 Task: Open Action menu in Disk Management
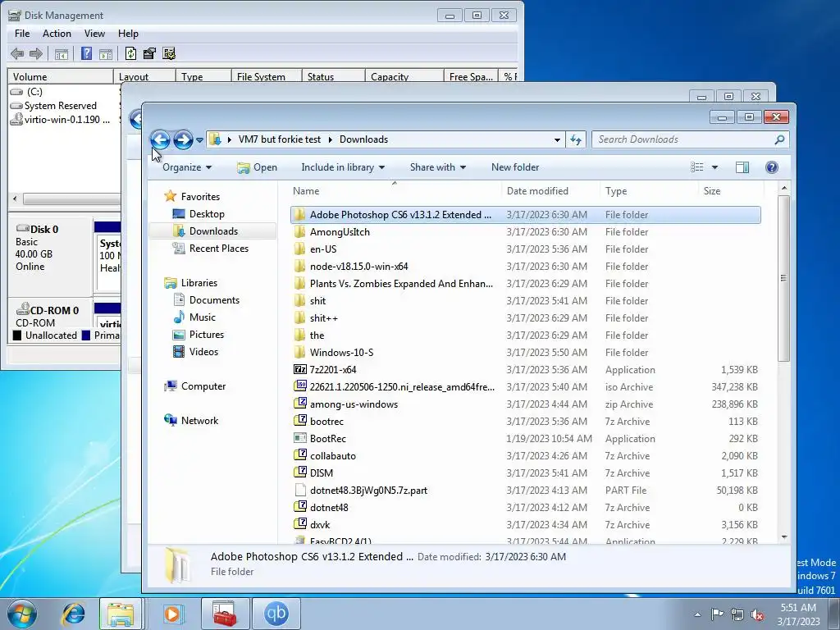57,33
